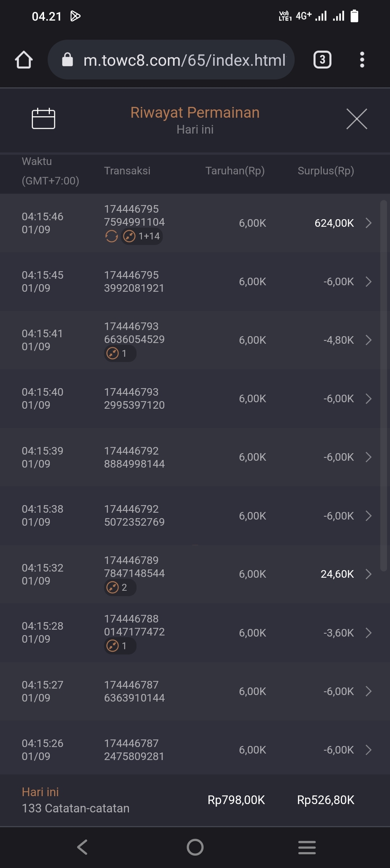Image resolution: width=390 pixels, height=868 pixels.
Task: Expand details of the 624,00K surplus row
Action: pyautogui.click(x=368, y=223)
